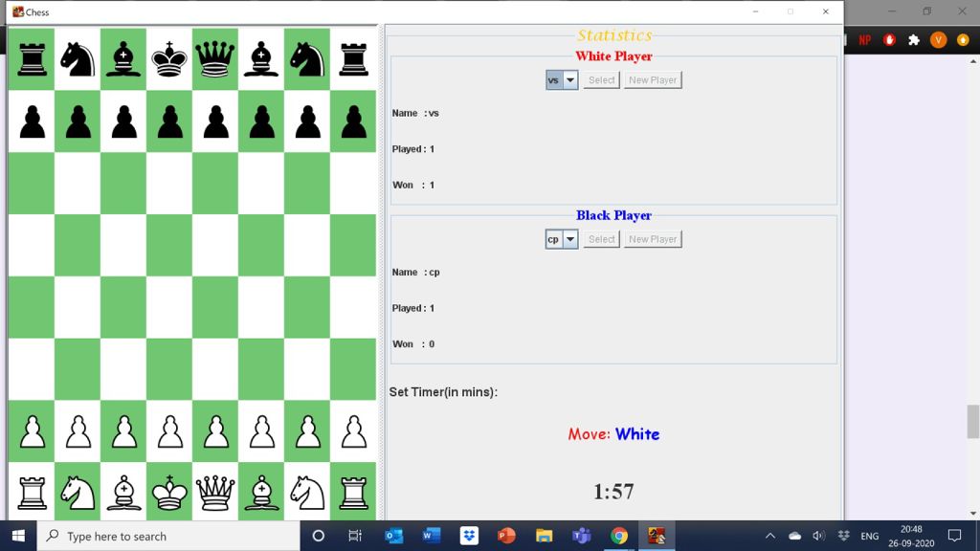The width and height of the screenshot is (980, 551).
Task: Open Microsoft Teams from the taskbar
Action: click(581, 536)
